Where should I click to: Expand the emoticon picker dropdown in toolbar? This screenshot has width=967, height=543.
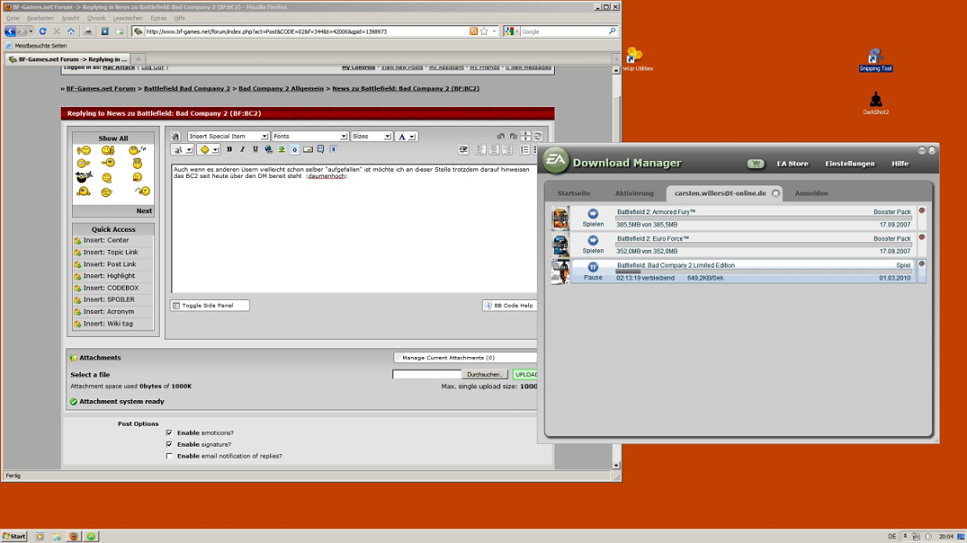click(x=215, y=149)
